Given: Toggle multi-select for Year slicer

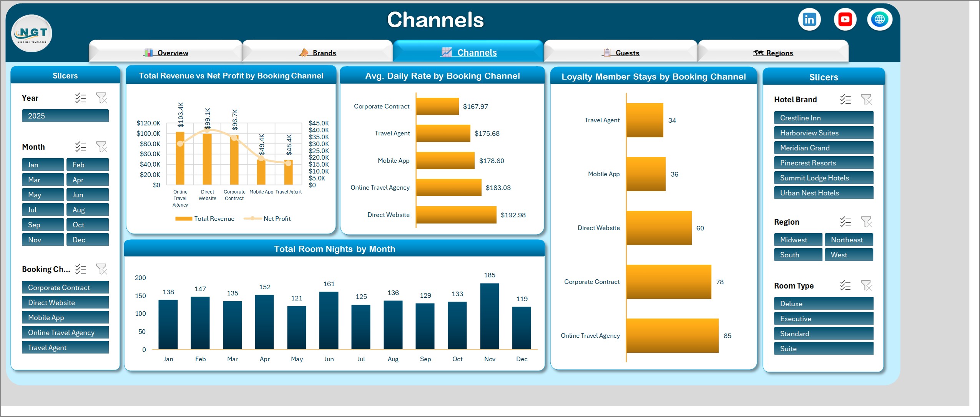Looking at the screenshot, I should point(81,98).
